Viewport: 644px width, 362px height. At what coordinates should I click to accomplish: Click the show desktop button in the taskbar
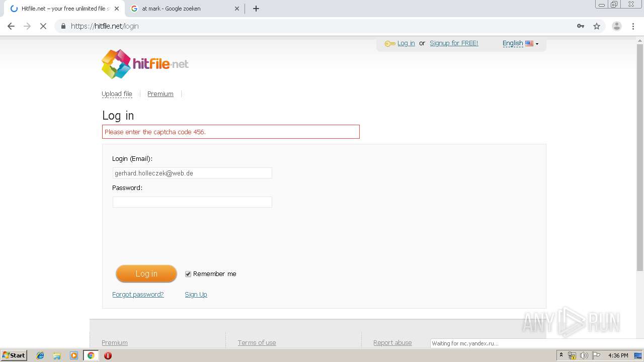tap(638, 355)
